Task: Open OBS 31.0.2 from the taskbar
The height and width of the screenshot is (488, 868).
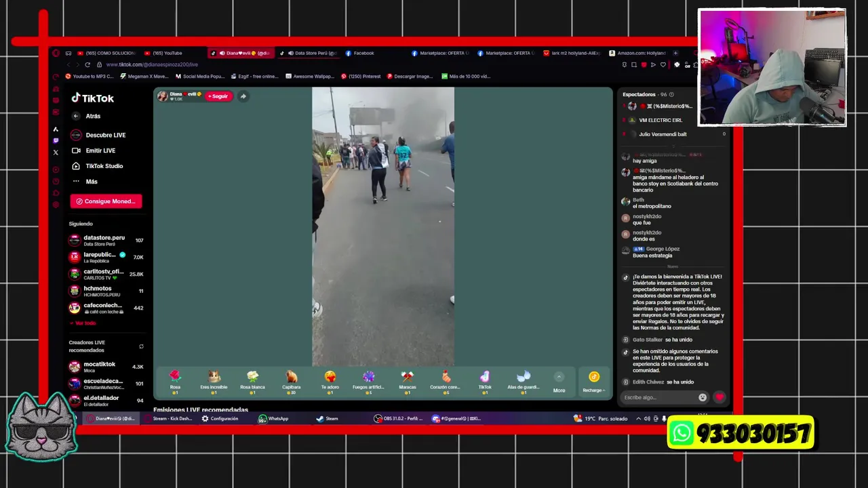Action: (x=399, y=419)
